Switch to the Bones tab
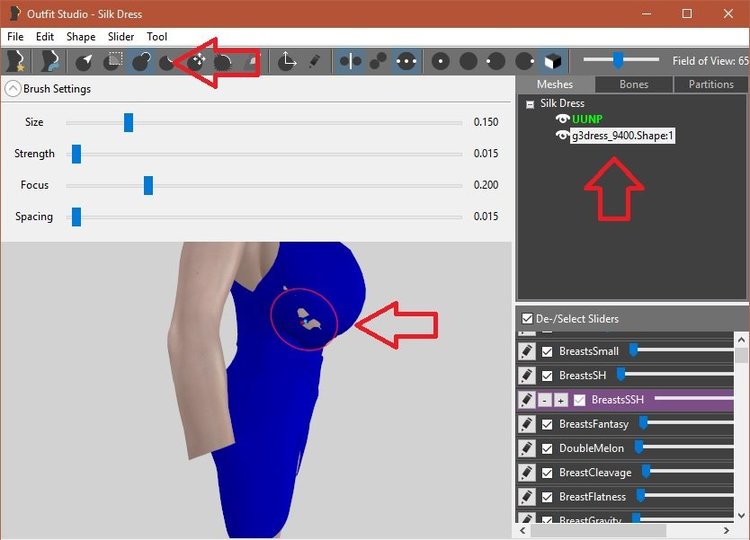 point(634,85)
